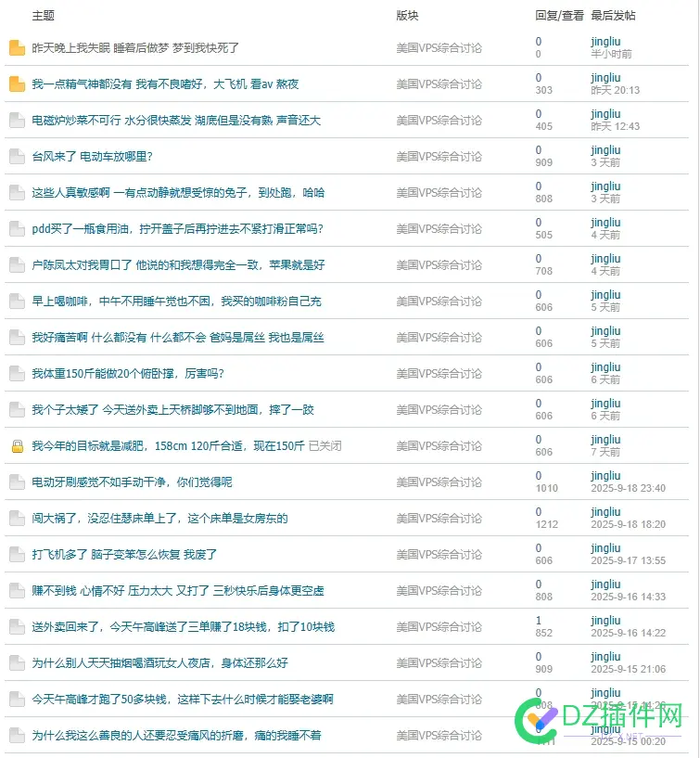Screen dimensions: 700x758
Task: Click the orange folder icon beside '昨天晚上我失眠' thread
Action: click(17, 48)
